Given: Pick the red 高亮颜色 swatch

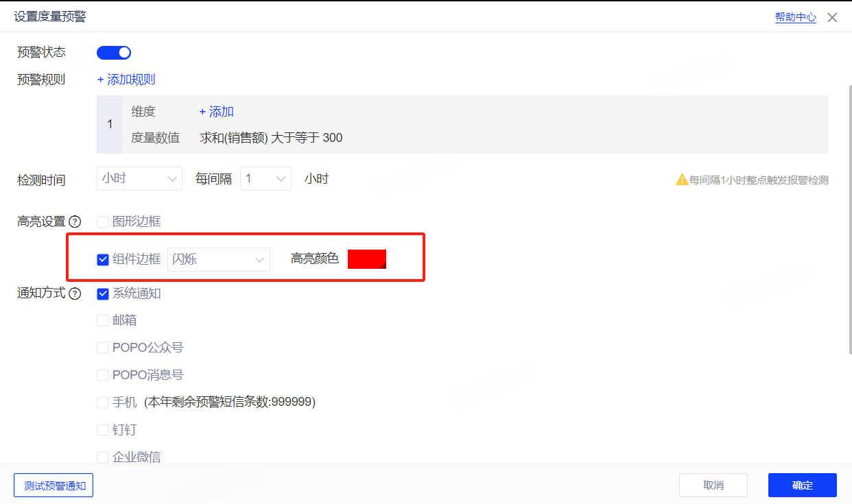Looking at the screenshot, I should pos(367,259).
